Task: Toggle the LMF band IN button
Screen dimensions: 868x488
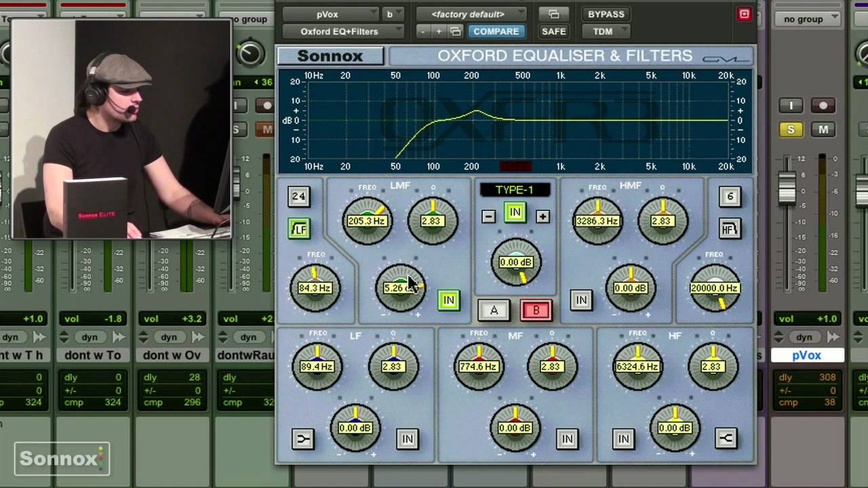Action: [x=448, y=300]
